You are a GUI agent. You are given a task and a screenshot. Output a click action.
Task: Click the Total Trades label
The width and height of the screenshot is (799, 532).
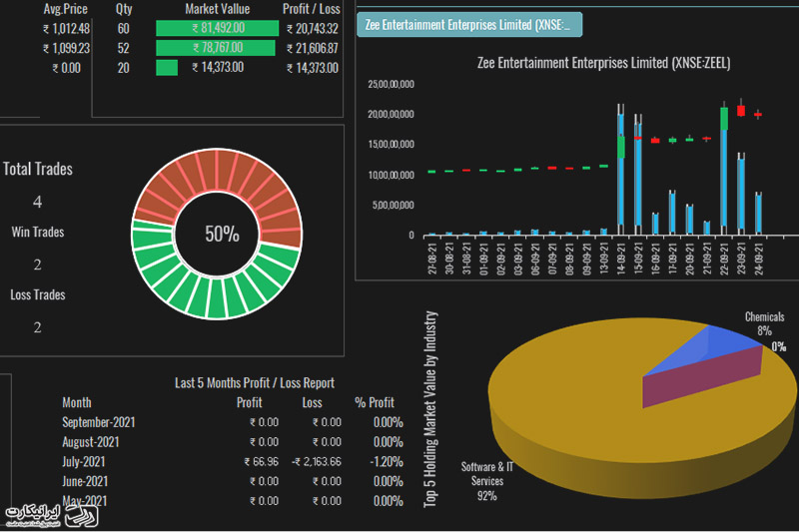(38, 169)
